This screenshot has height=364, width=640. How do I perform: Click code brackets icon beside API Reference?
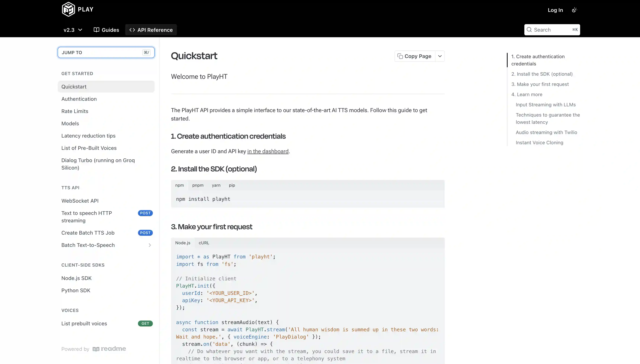[x=132, y=30]
